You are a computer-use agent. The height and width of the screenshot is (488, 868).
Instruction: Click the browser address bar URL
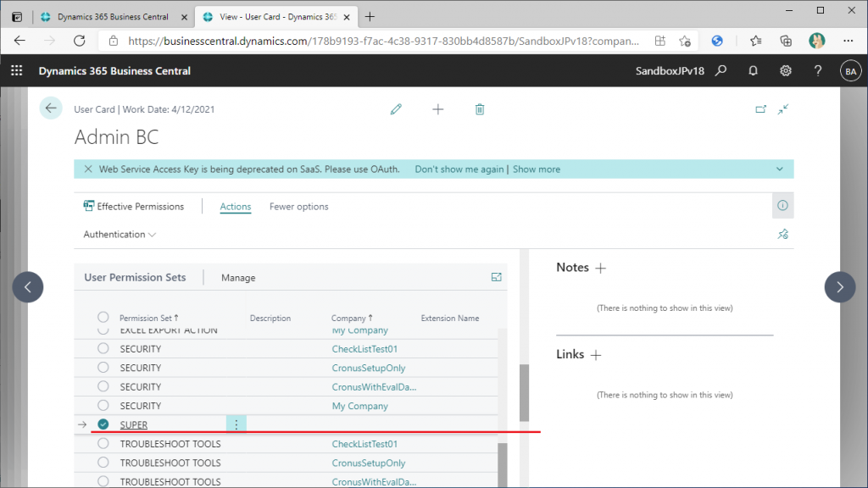tap(383, 41)
